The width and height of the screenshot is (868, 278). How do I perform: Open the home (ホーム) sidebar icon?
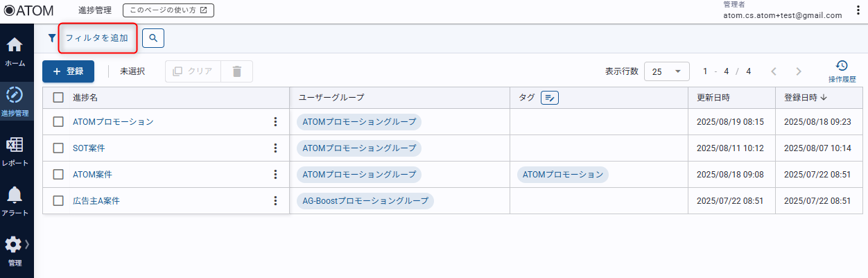[x=15, y=46]
